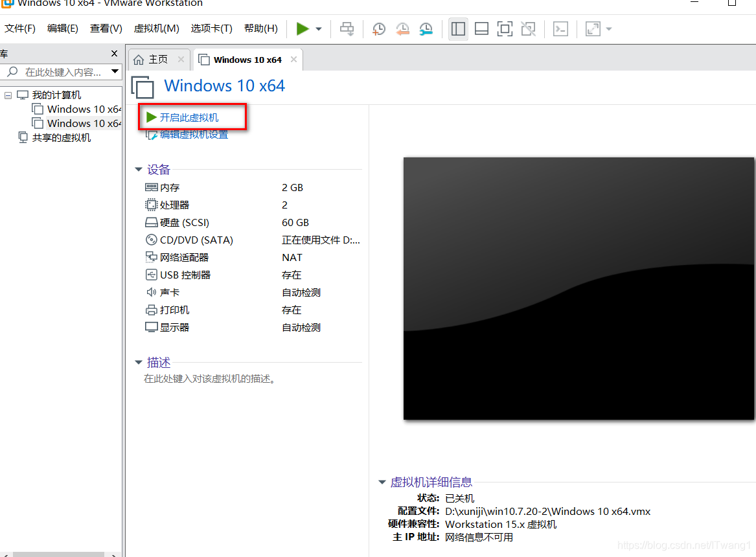
Task: Click the library panel horizontal scrollbar
Action: coord(59,554)
